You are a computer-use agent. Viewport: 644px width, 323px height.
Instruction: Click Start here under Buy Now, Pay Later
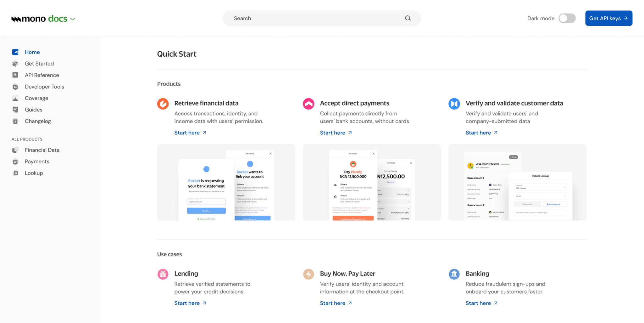tap(333, 303)
